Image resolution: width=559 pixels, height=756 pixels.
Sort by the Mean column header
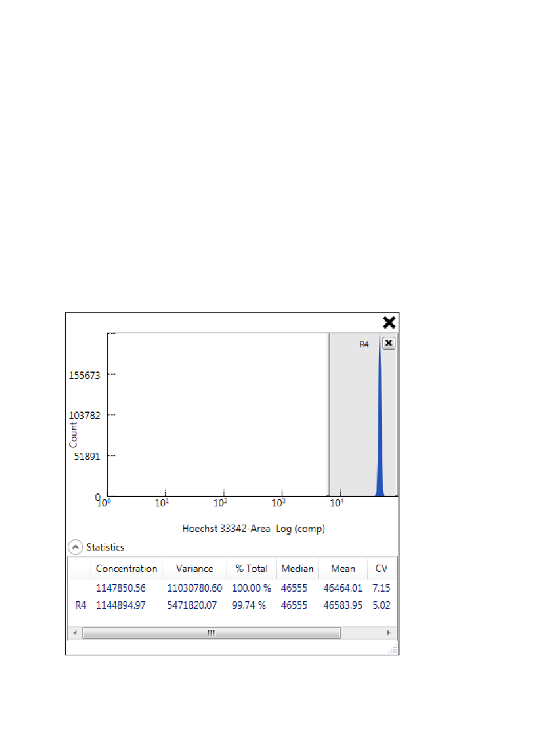[x=343, y=569]
